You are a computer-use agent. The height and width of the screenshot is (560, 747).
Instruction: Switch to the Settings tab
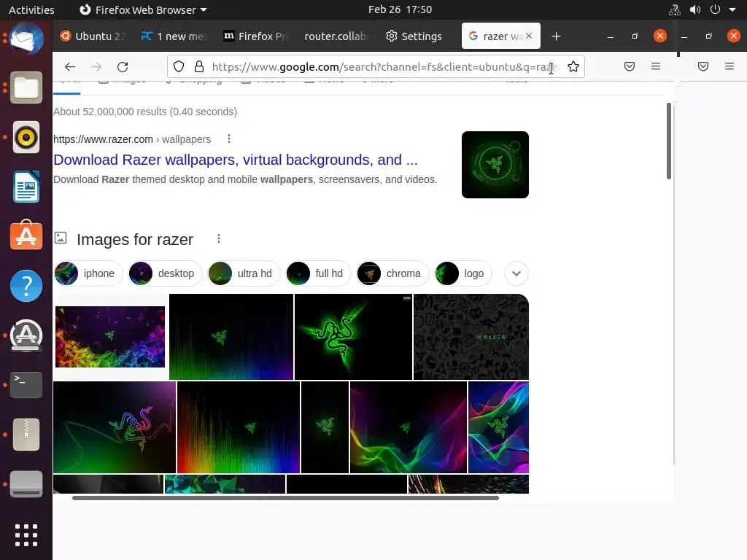(x=414, y=36)
